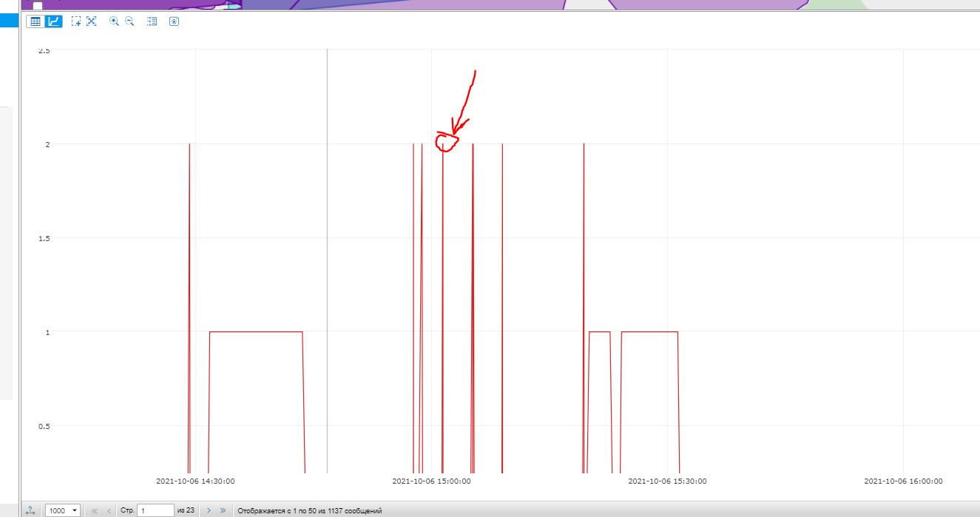Open the chart legend list icon
980x517 pixels.
click(152, 21)
